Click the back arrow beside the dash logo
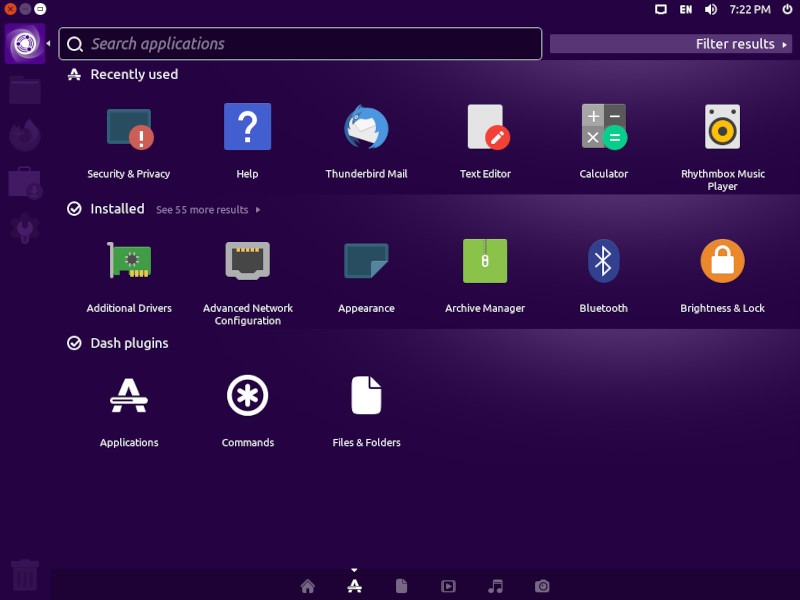Image resolution: width=800 pixels, height=600 pixels. coord(46,44)
